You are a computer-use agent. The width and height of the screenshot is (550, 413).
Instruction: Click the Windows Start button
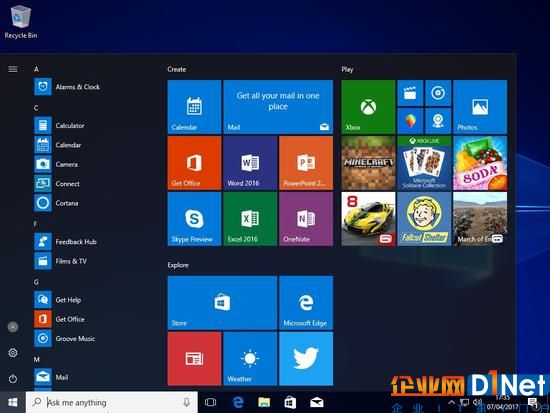coord(13,402)
